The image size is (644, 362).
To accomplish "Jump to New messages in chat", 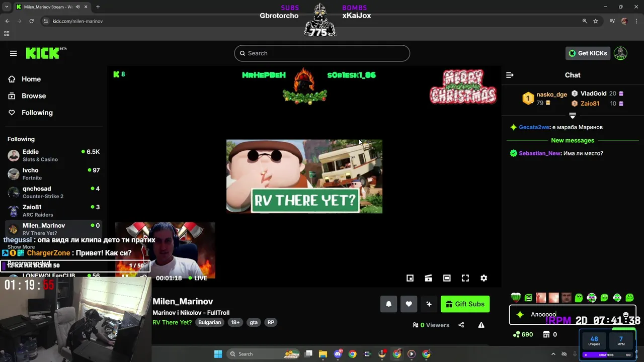I will tap(573, 140).
